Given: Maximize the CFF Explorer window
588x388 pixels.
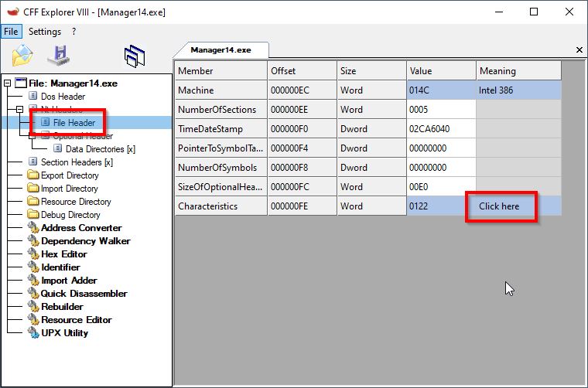Looking at the screenshot, I should 534,12.
